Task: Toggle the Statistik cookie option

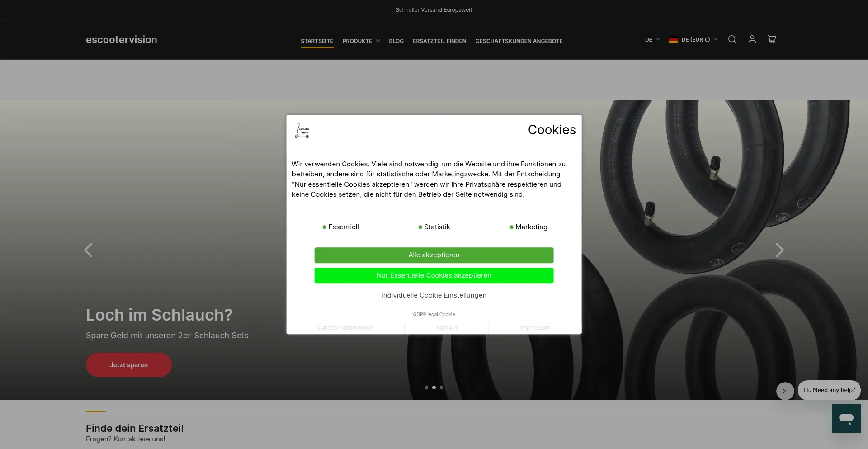Action: pos(434,227)
